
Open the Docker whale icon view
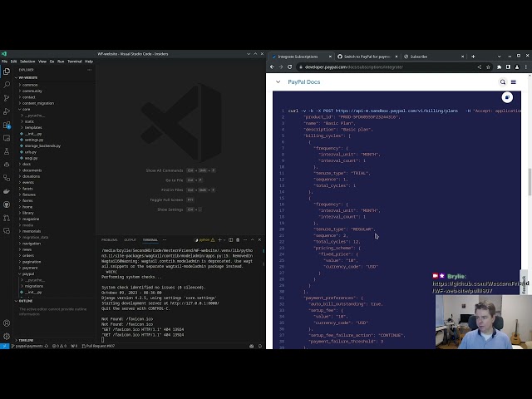tap(7, 191)
